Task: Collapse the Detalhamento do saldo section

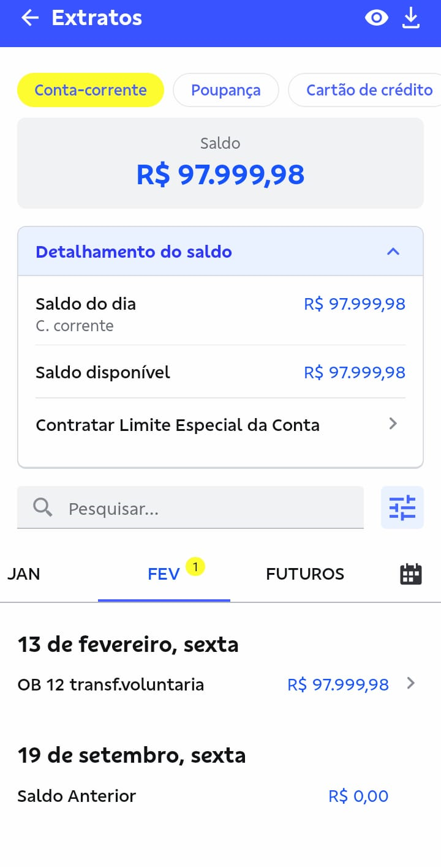Action: coord(393,252)
